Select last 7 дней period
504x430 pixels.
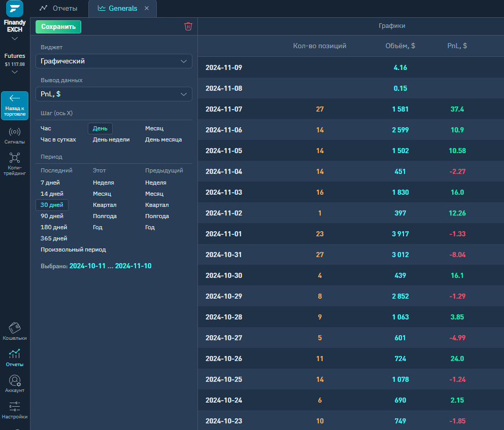(x=50, y=183)
